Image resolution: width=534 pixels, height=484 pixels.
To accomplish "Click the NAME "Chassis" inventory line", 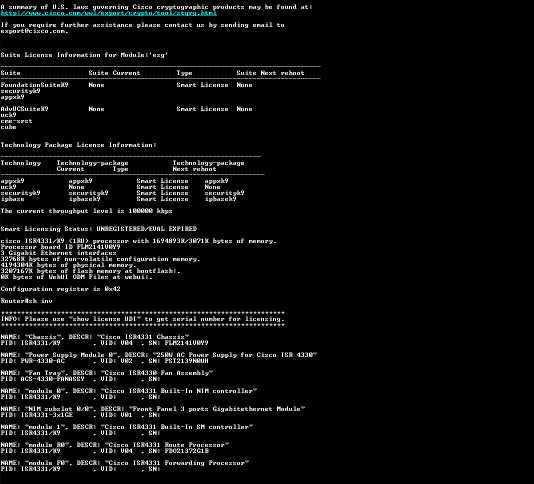I will tap(95, 337).
